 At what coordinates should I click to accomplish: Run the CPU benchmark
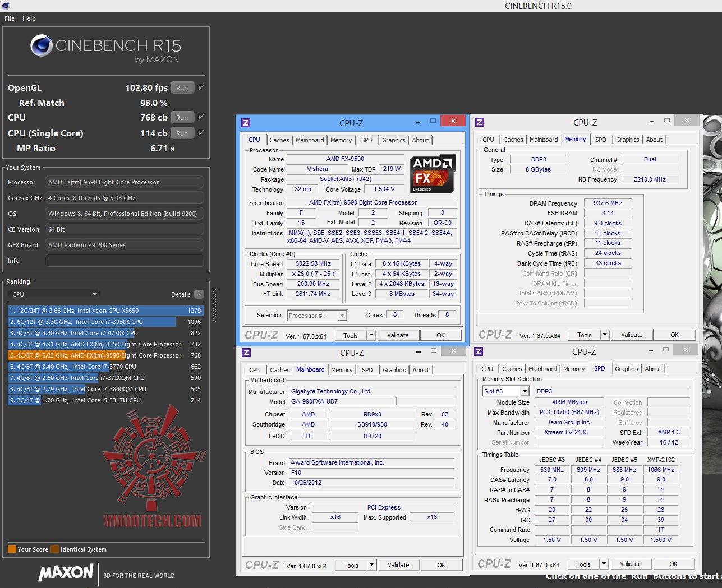tap(182, 117)
